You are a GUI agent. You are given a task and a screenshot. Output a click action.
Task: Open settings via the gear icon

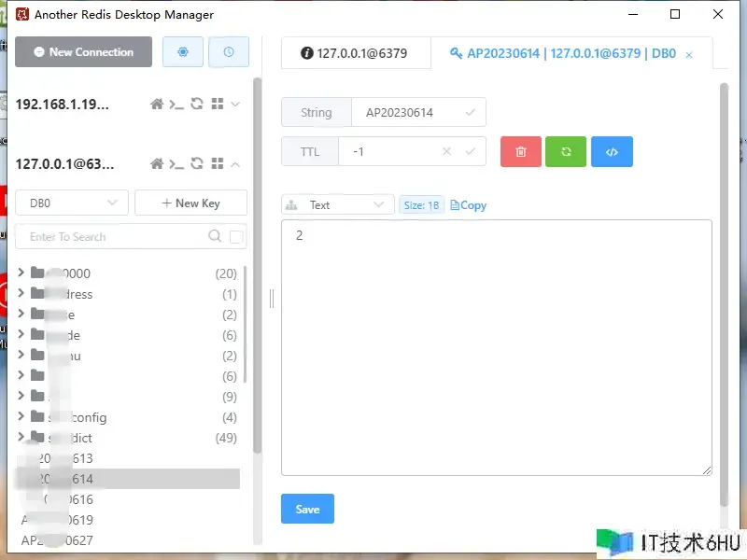(183, 52)
